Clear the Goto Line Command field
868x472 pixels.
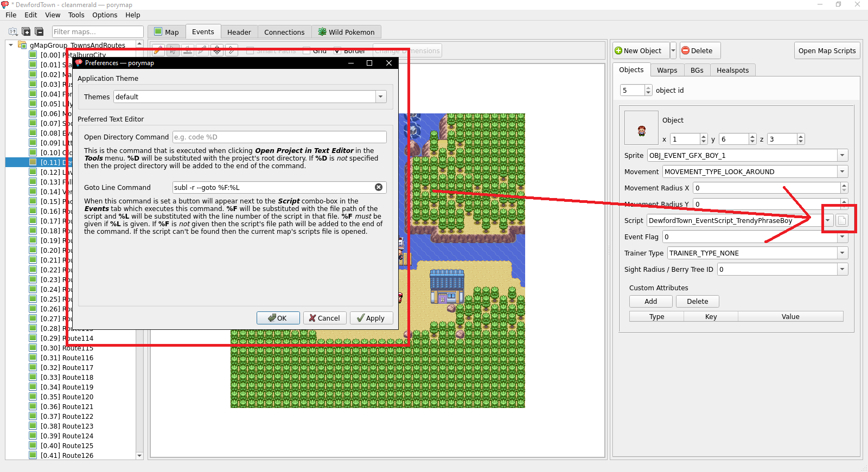click(x=379, y=187)
